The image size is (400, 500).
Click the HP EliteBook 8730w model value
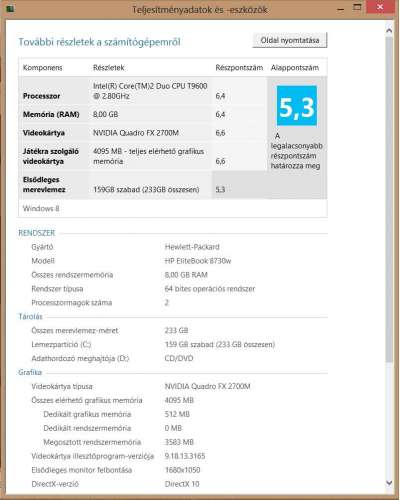coord(198,261)
